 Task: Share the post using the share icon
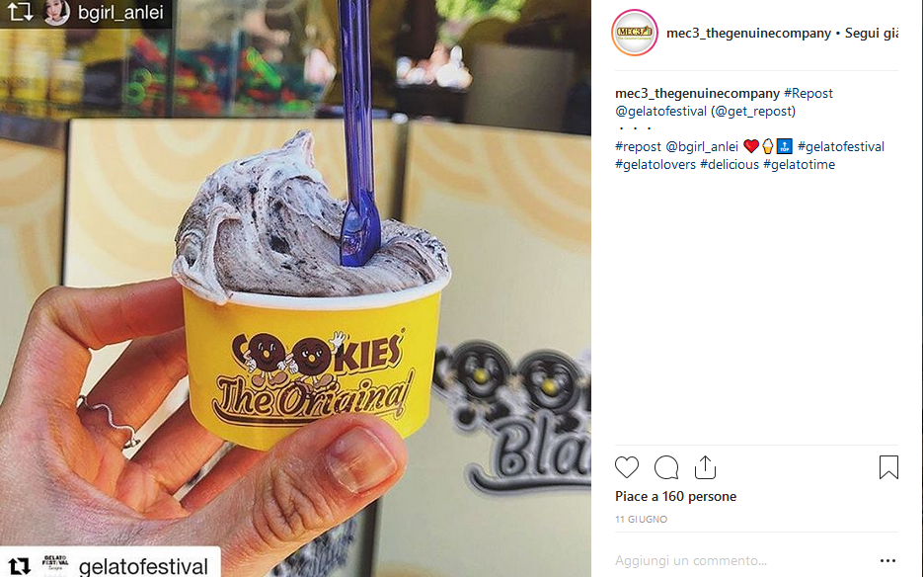click(x=705, y=466)
